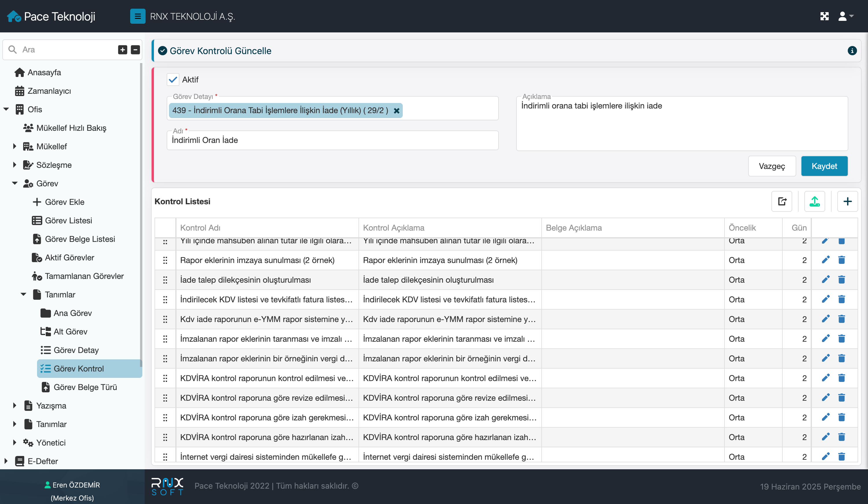868x504 pixels.
Task: Collapse the Ofis tree node
Action: [x=6, y=109]
